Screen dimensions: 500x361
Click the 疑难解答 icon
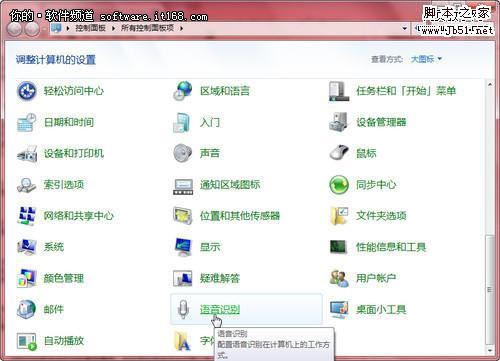[183, 278]
